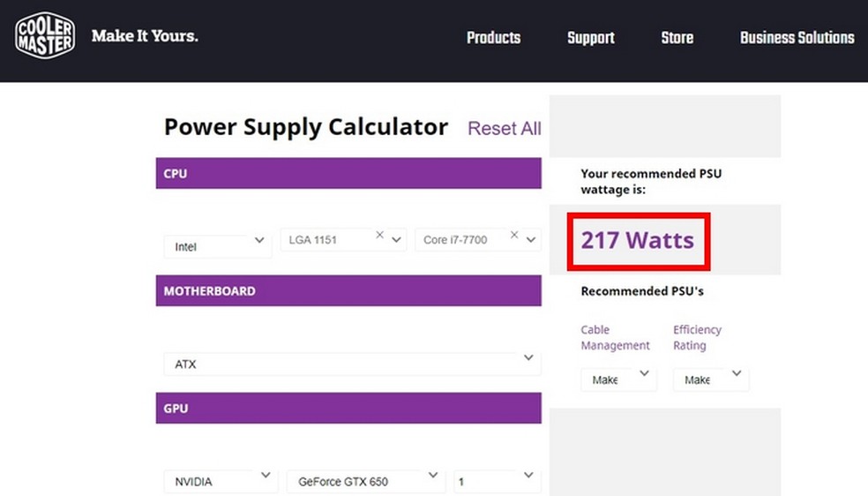Open the GPU quantity dropdown showing 1
The height and width of the screenshot is (496, 868).
[x=498, y=481]
